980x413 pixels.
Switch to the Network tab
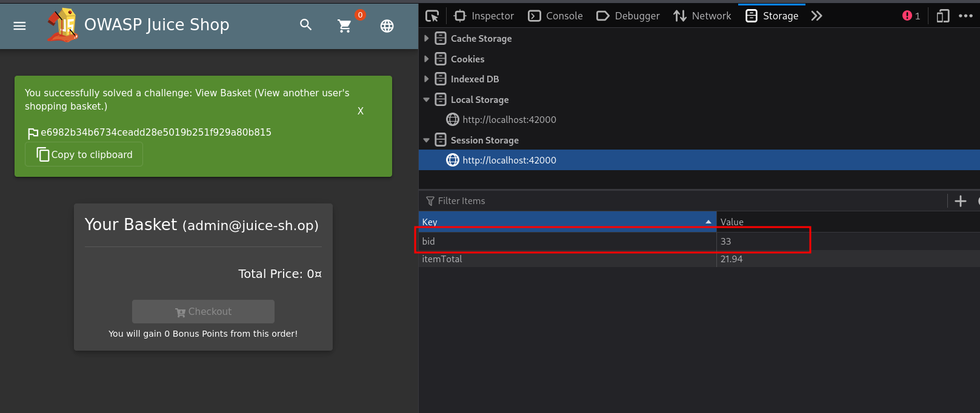coord(702,16)
